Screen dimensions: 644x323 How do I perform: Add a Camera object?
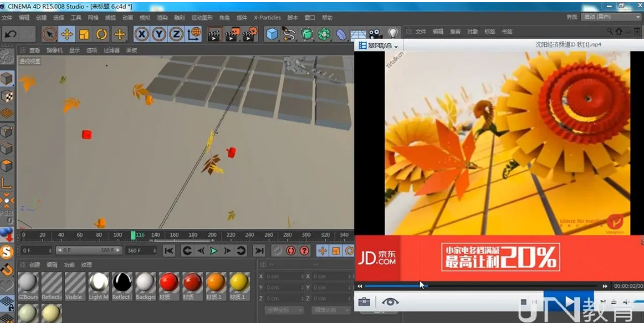coord(375,33)
